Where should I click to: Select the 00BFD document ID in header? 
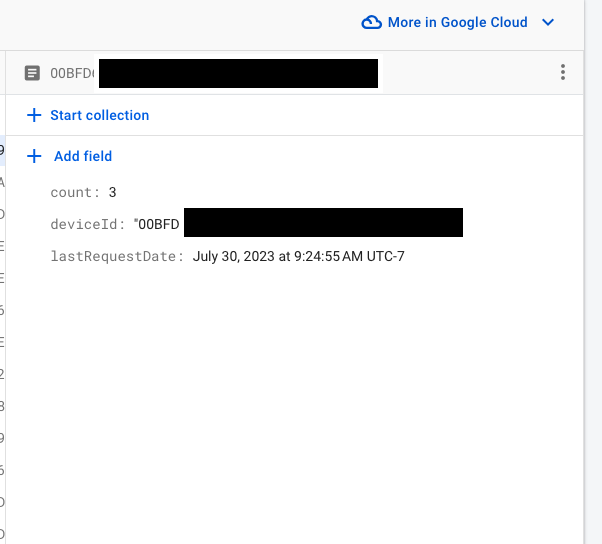(72, 73)
